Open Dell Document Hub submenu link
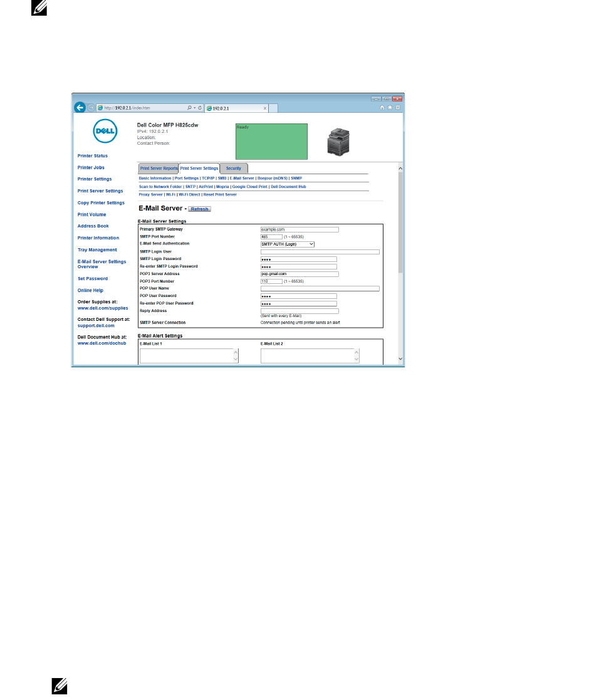This screenshot has width=604, height=700. click(288, 187)
